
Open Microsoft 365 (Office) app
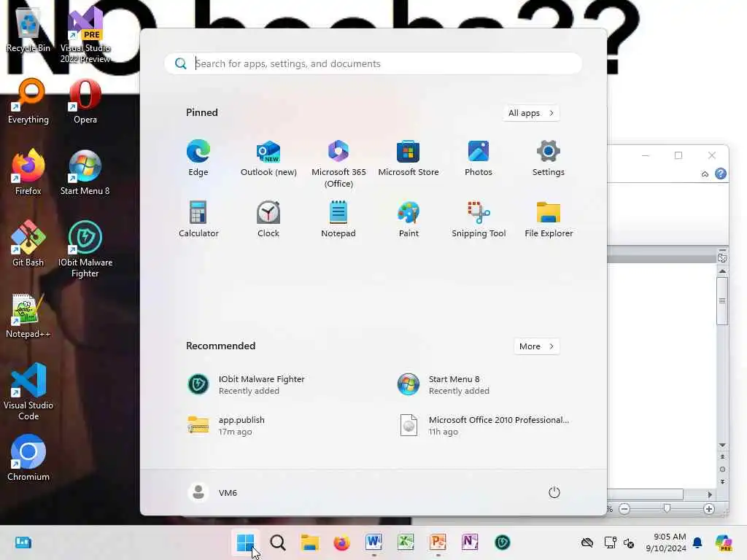(338, 164)
